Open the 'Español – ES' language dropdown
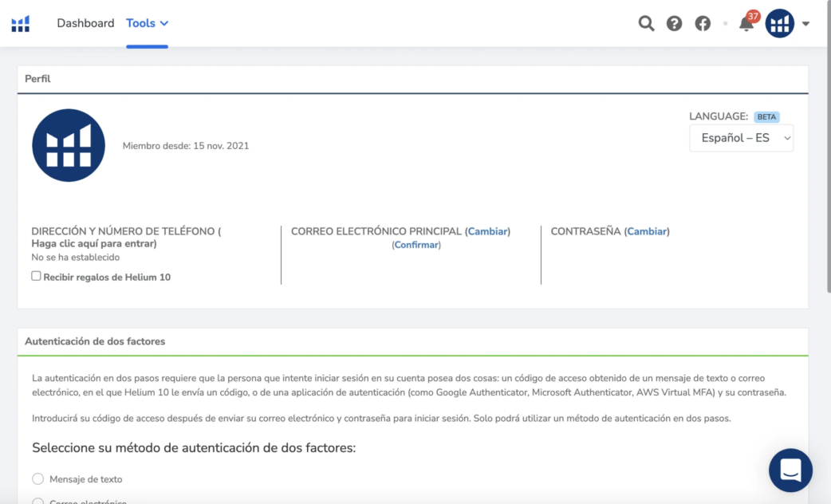This screenshot has height=504, width=831. (x=741, y=137)
